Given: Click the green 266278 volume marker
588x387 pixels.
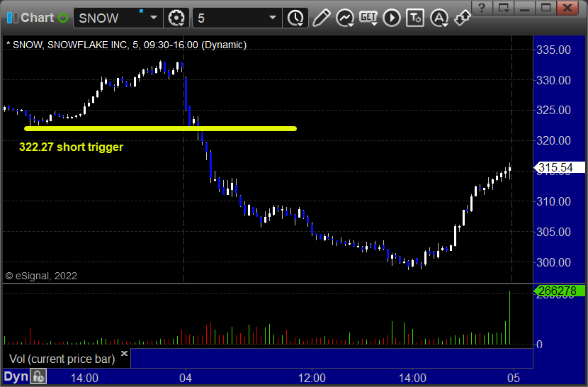Looking at the screenshot, I should [x=559, y=291].
